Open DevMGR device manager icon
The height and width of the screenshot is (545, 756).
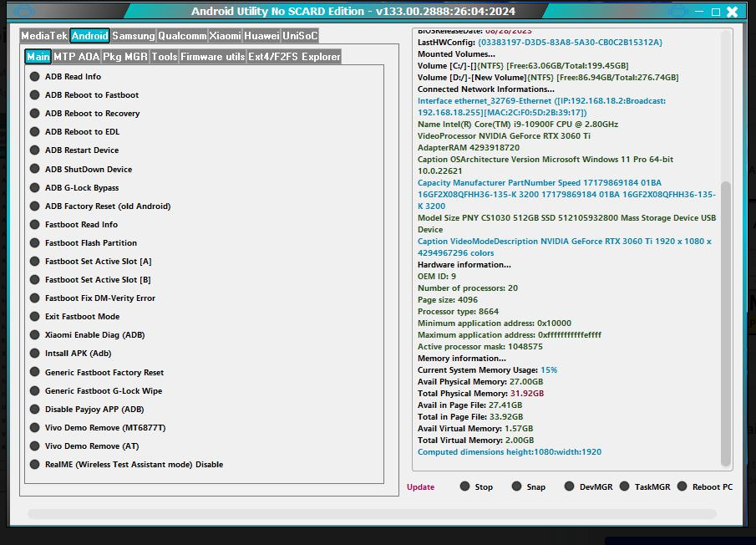click(x=570, y=486)
